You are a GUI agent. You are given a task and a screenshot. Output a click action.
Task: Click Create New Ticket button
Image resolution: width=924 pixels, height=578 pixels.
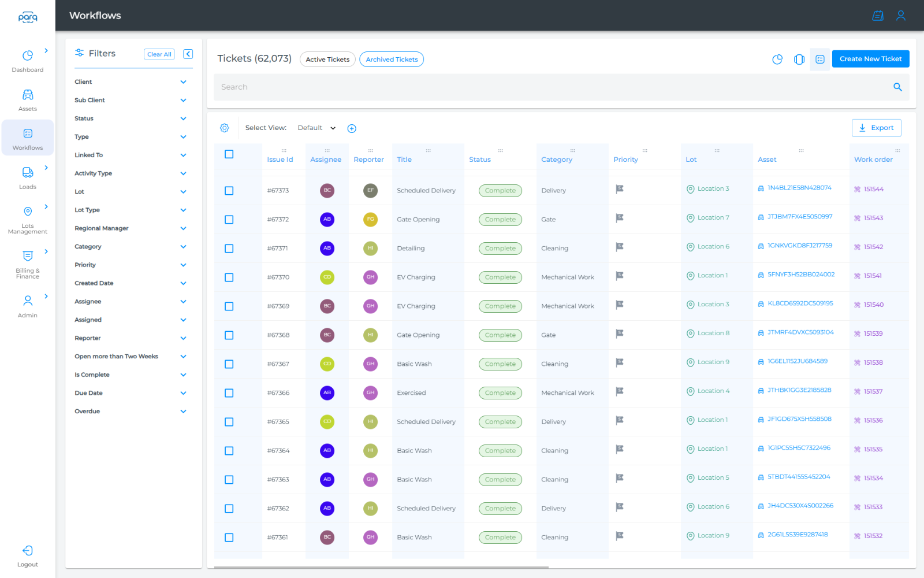(x=871, y=59)
